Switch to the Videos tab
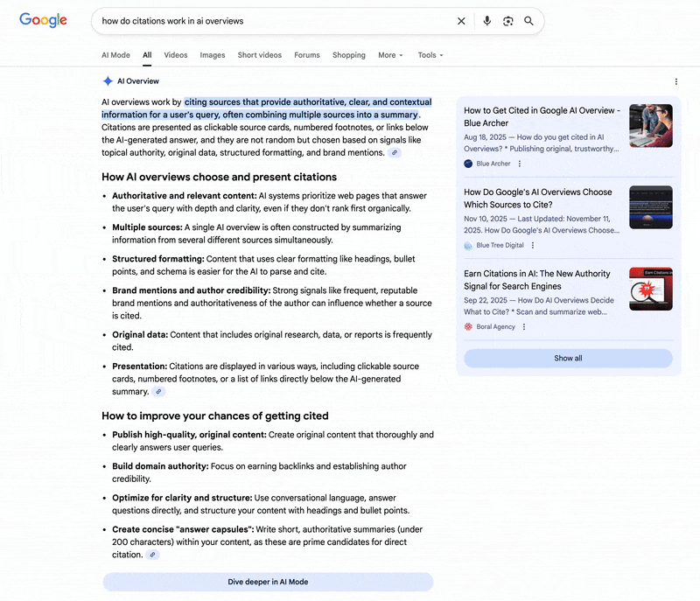 click(175, 54)
